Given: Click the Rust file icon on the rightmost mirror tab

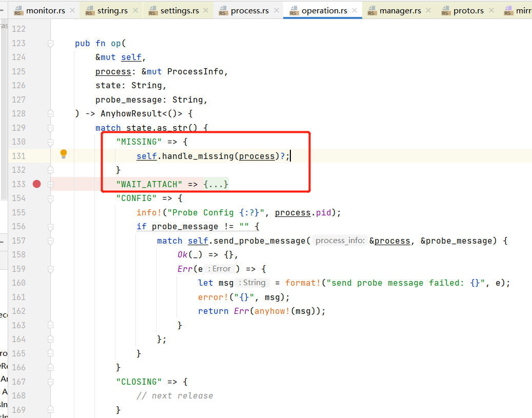Looking at the screenshot, I should (x=508, y=10).
